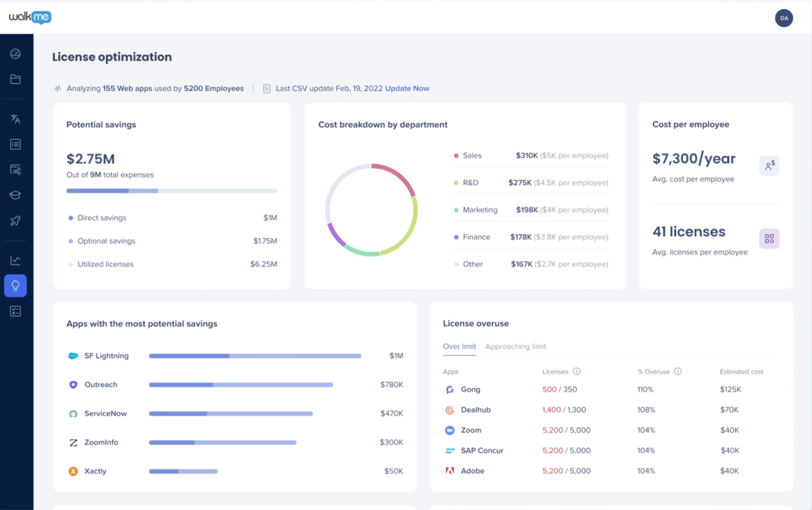This screenshot has width=812, height=510.
Task: Open the DA user avatar menu
Action: 784,18
